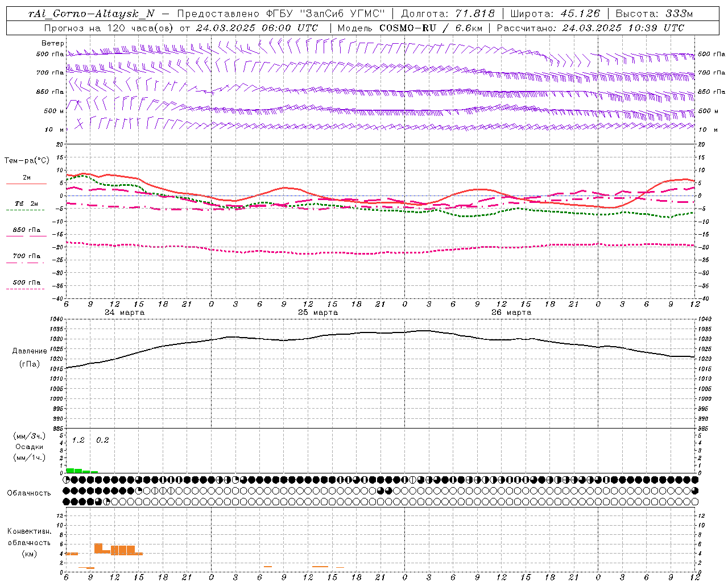
Task: Click the Высота: 333м header text
Action: [654, 14]
